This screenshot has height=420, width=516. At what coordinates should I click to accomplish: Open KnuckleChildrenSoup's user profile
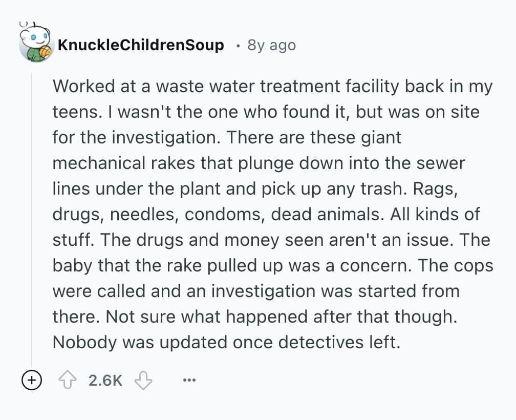click(141, 45)
